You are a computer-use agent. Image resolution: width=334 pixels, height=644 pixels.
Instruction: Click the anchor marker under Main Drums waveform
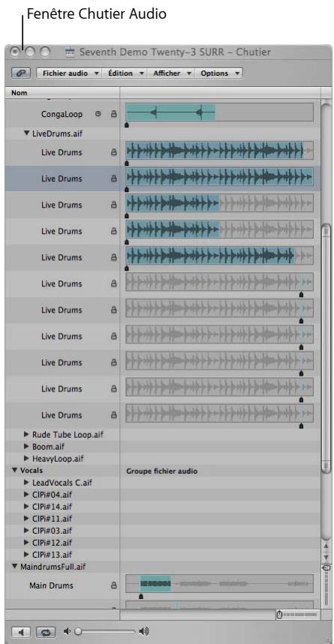tap(141, 596)
